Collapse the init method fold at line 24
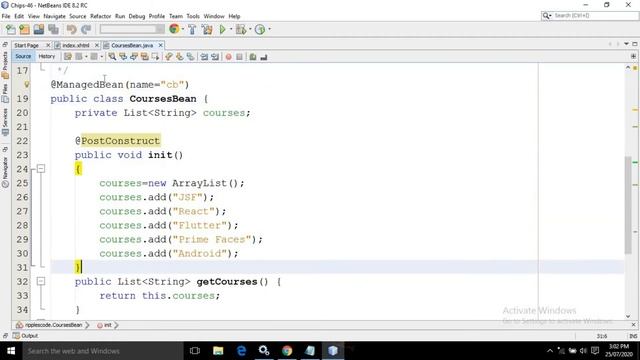The width and height of the screenshot is (640, 360). point(41,169)
